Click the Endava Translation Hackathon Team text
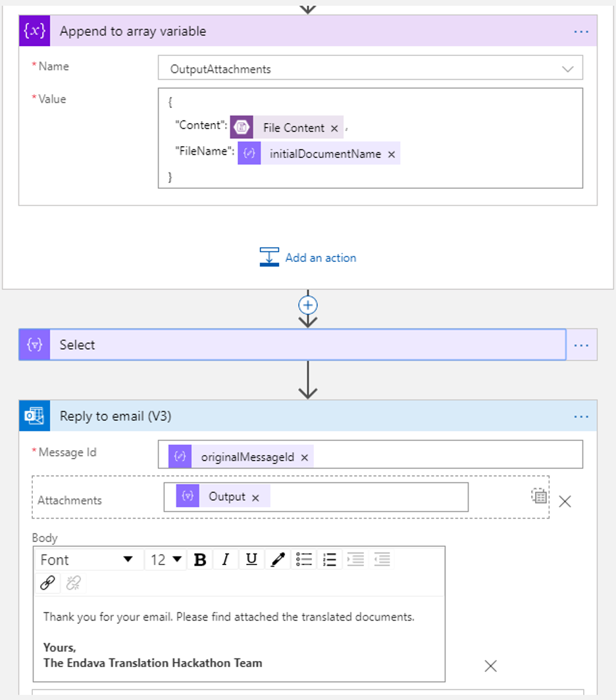Image resolution: width=616 pixels, height=700 pixels. [153, 663]
